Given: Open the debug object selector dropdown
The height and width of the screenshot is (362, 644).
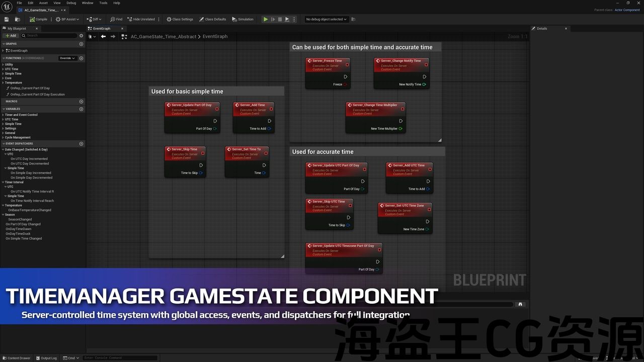Looking at the screenshot, I should click(326, 19).
